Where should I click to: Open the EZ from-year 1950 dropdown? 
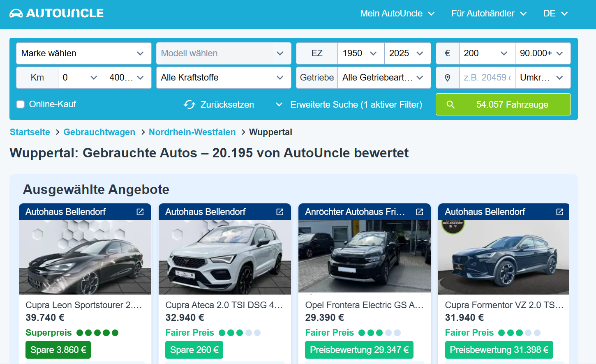(x=361, y=53)
